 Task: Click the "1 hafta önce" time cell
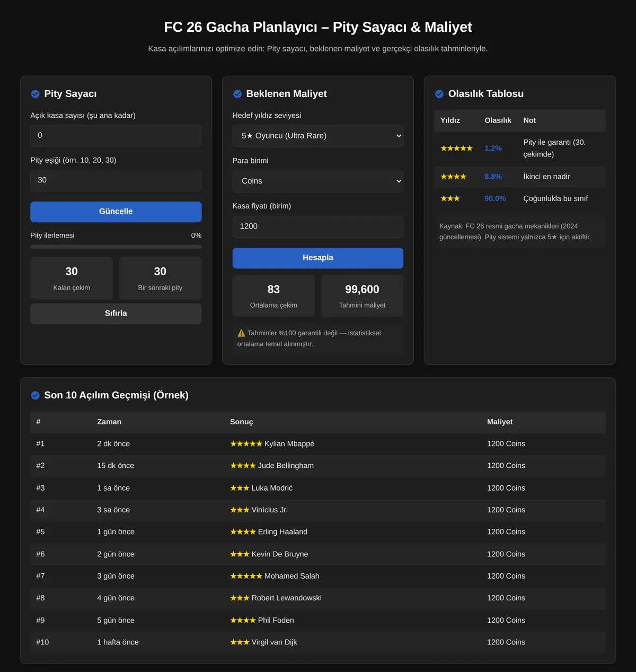point(118,642)
